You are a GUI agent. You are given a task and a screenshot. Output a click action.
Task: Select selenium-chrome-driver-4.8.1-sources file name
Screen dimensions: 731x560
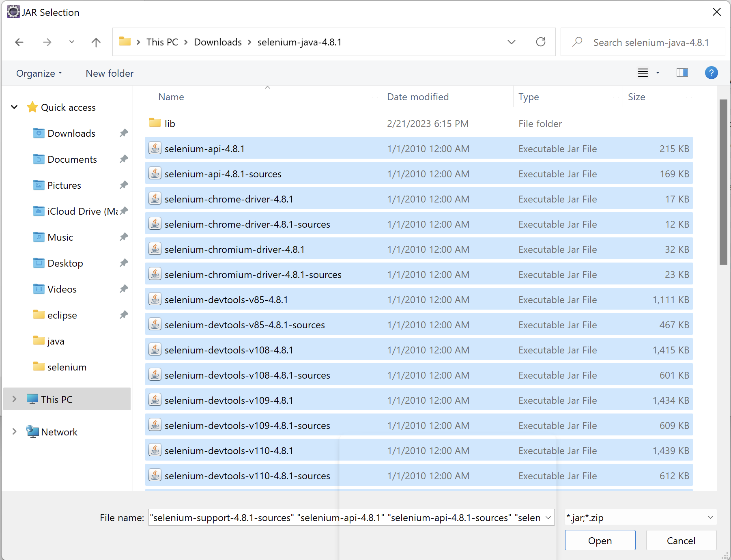coord(247,224)
